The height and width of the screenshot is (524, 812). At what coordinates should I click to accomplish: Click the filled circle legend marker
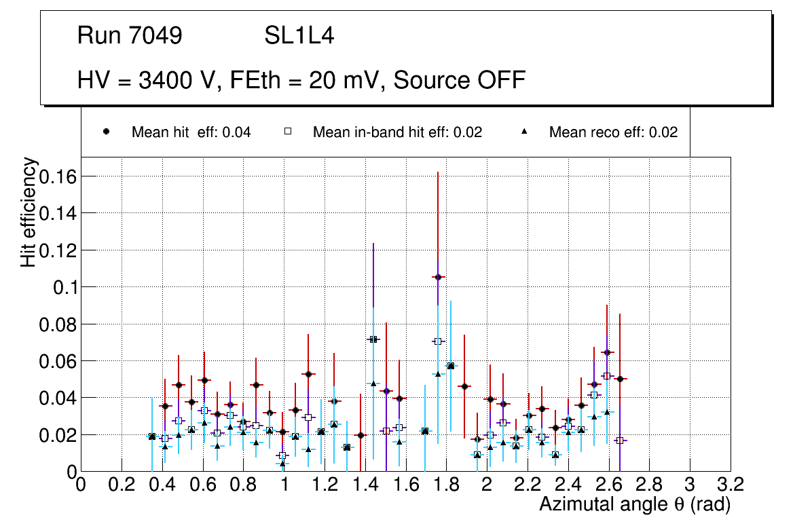(x=106, y=132)
